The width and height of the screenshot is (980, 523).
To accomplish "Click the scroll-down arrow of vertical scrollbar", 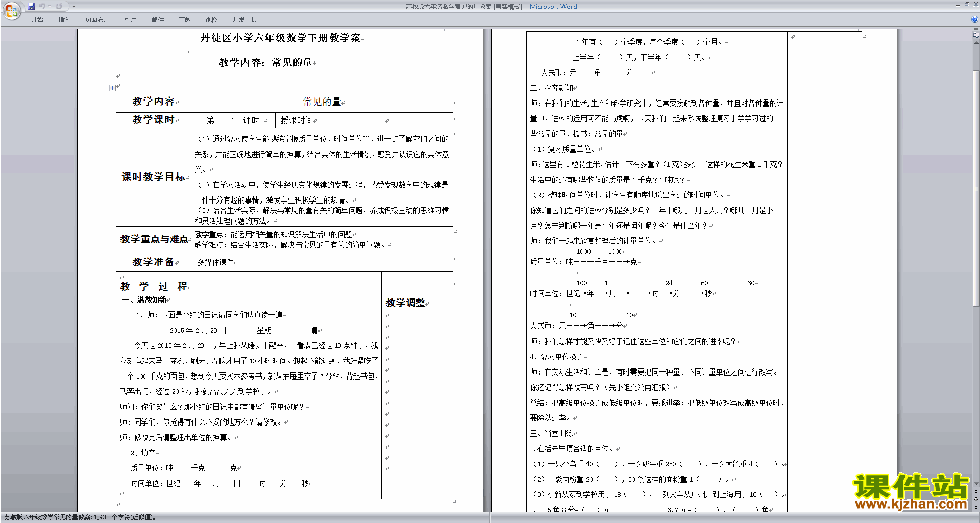I will 976,484.
